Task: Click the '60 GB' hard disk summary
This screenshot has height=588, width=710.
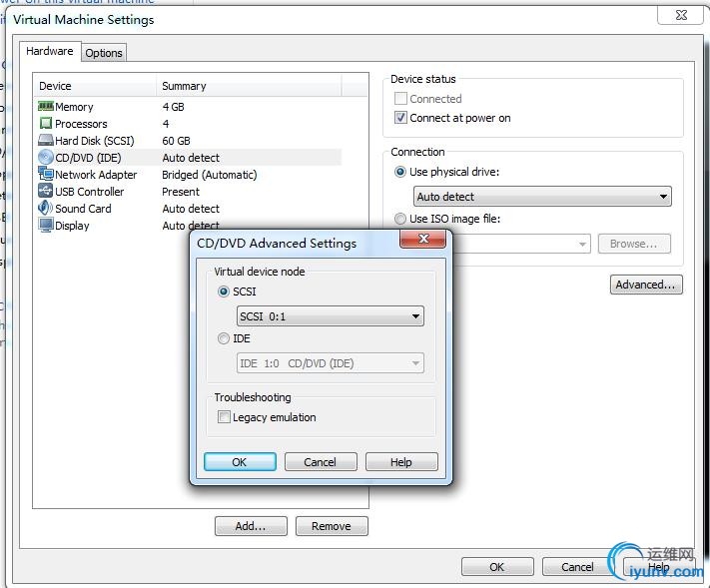Action: [176, 141]
